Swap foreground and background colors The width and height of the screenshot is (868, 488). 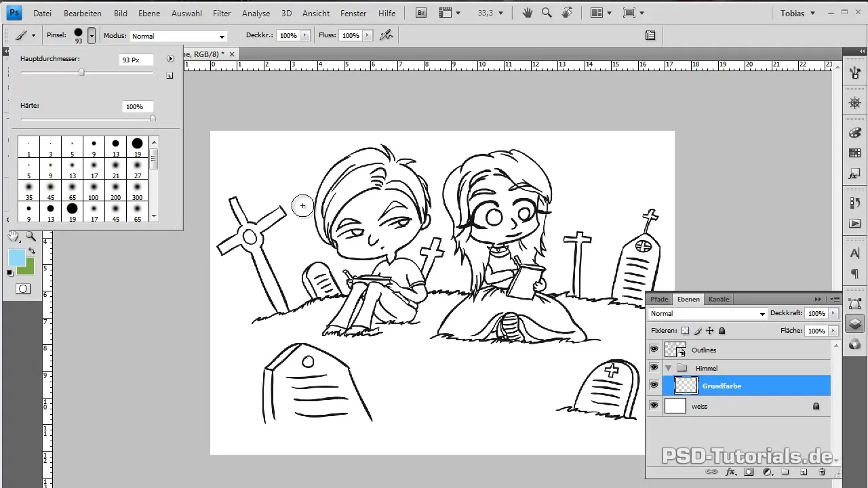[x=31, y=251]
